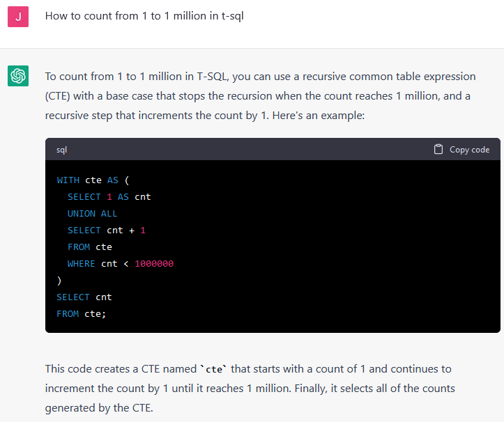504x422 pixels.
Task: Click the pink J user avatar
Action: pos(18,17)
